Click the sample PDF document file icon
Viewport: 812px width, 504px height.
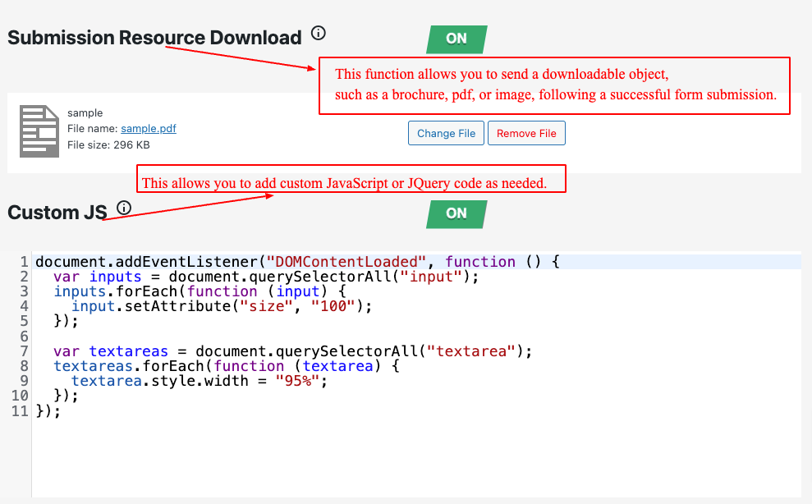point(39,131)
